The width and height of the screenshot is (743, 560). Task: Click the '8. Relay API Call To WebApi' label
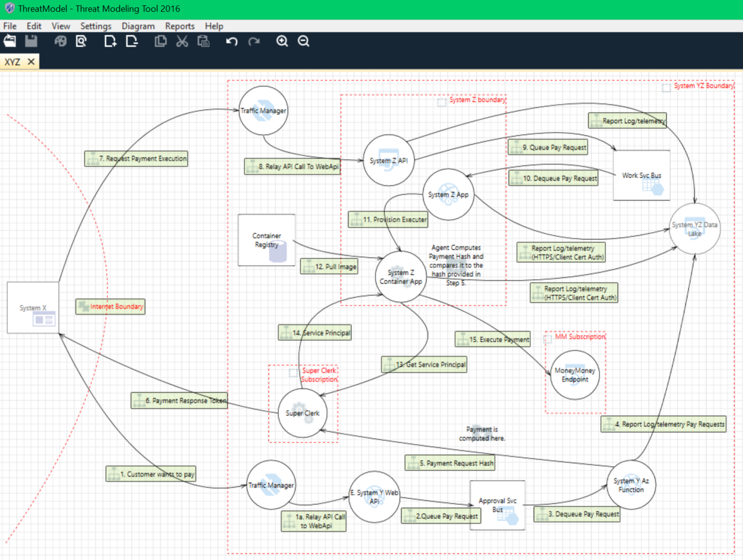click(292, 166)
